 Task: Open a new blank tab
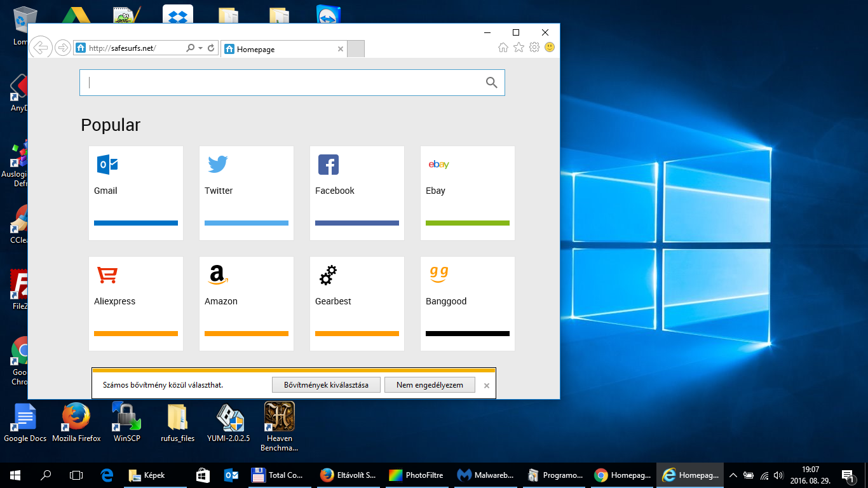click(356, 49)
